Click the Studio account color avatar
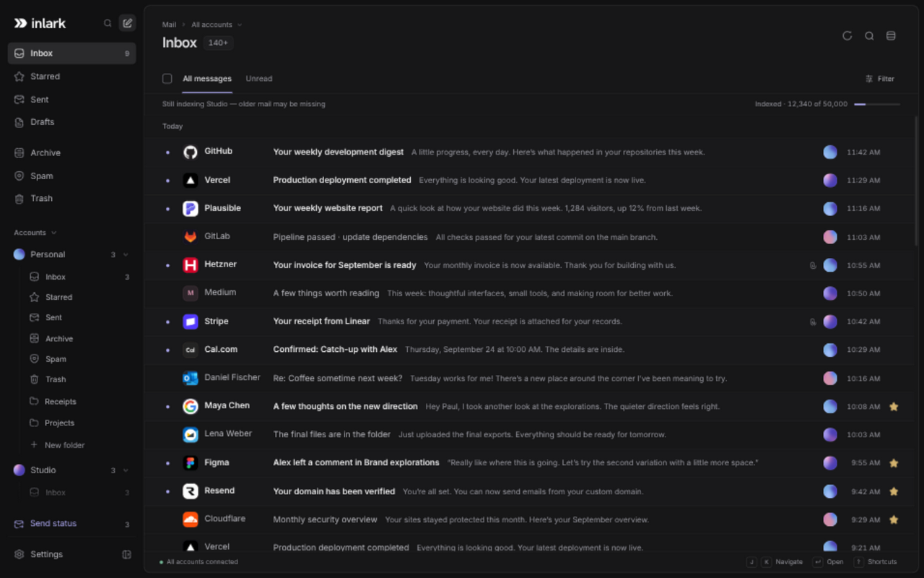Image resolution: width=924 pixels, height=578 pixels. [x=19, y=470]
